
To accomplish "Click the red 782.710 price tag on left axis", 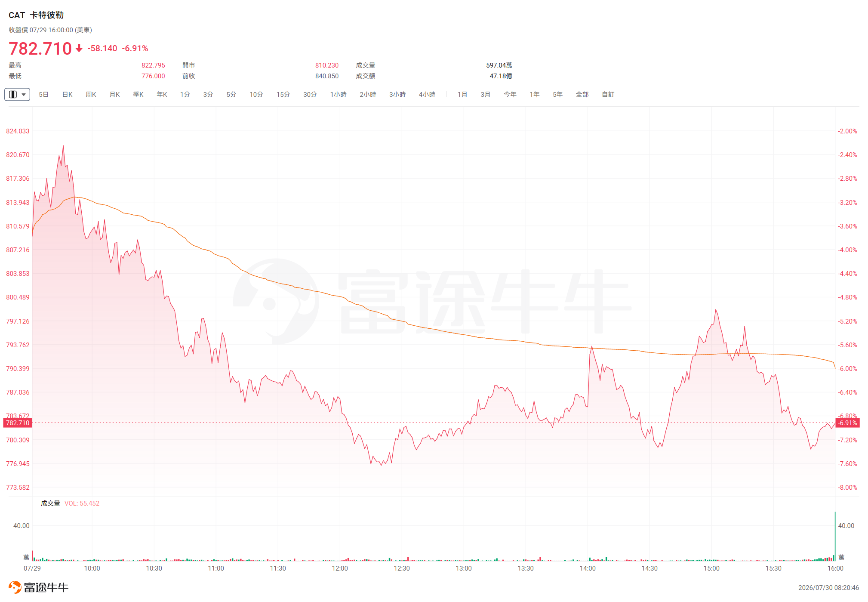I will [18, 423].
